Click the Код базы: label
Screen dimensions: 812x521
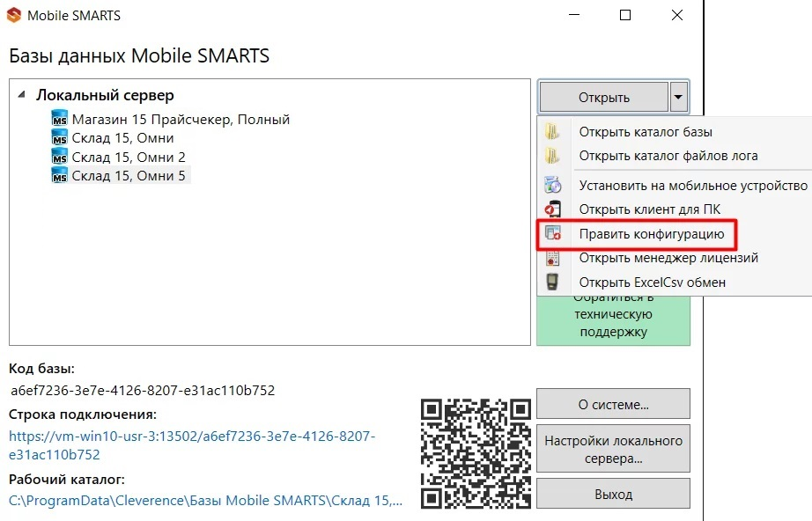pyautogui.click(x=41, y=369)
